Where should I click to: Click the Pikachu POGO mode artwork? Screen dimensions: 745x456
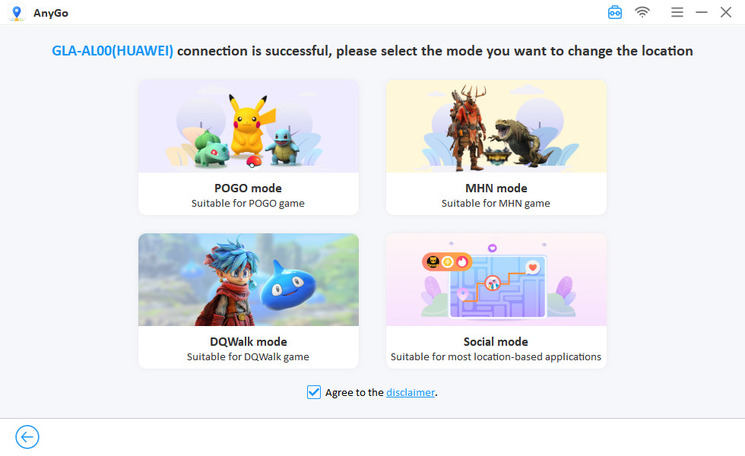247,125
